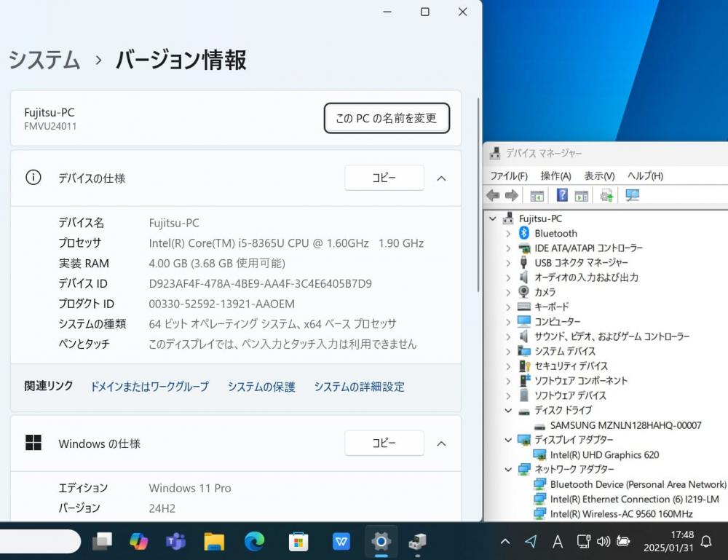Click the volume speaker icon in system tray
The image size is (728, 560).
(x=603, y=541)
